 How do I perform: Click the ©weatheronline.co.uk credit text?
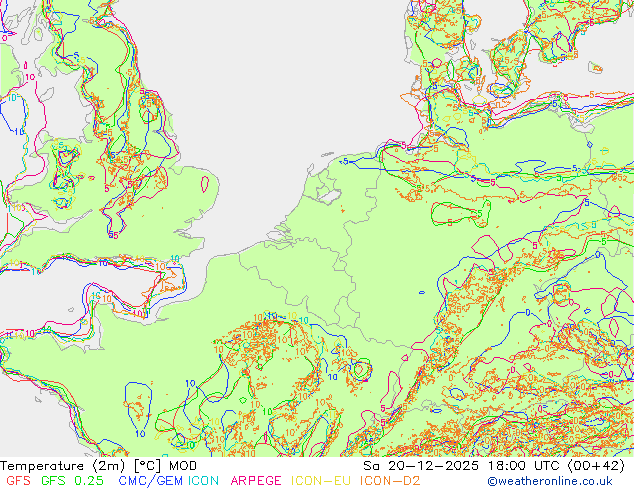550,481
